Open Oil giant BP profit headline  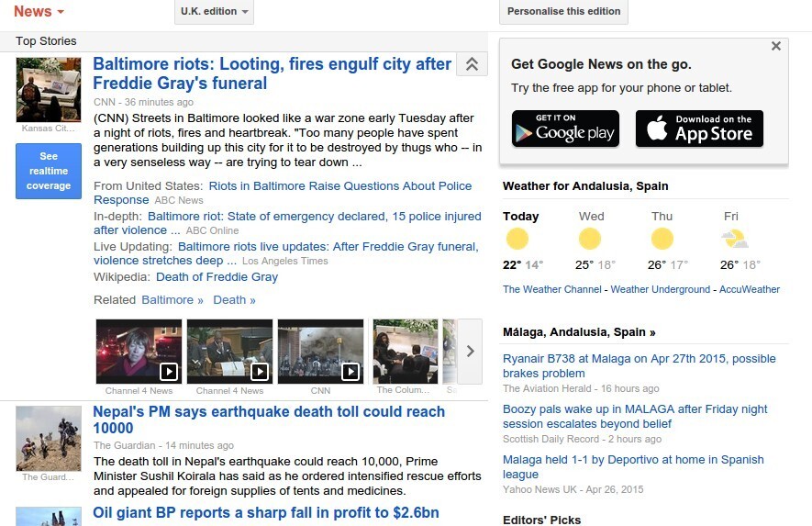pos(266,512)
